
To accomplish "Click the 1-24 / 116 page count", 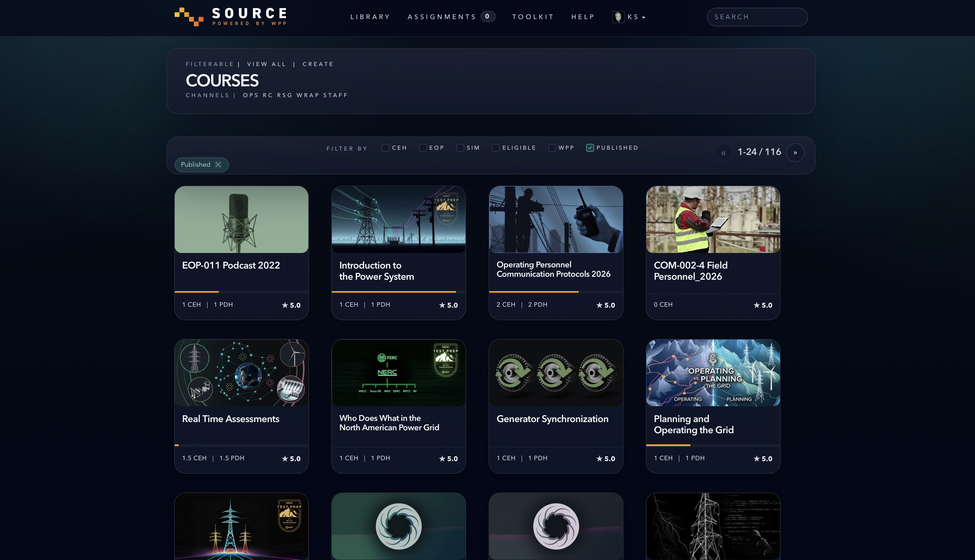I will [x=759, y=152].
